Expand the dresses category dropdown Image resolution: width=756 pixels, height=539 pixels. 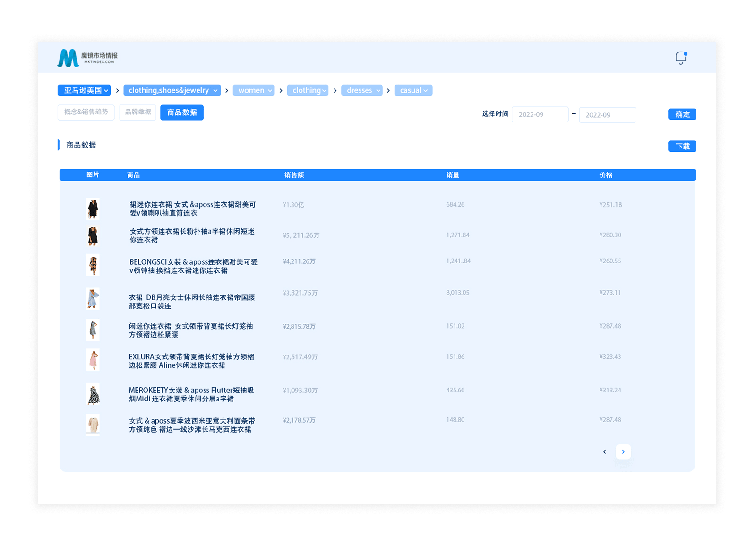361,90
